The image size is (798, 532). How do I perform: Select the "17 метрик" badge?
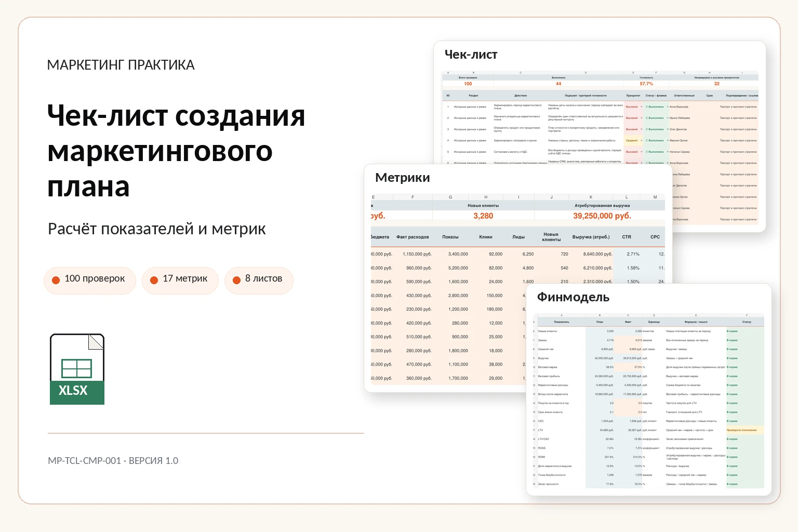[180, 281]
